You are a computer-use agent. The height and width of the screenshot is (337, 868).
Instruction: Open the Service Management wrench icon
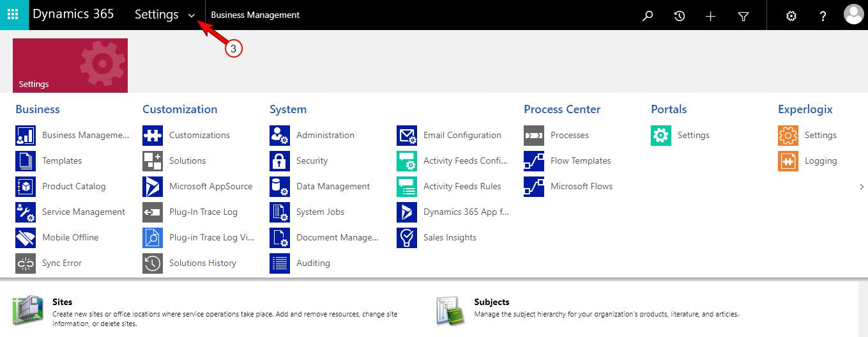26,212
